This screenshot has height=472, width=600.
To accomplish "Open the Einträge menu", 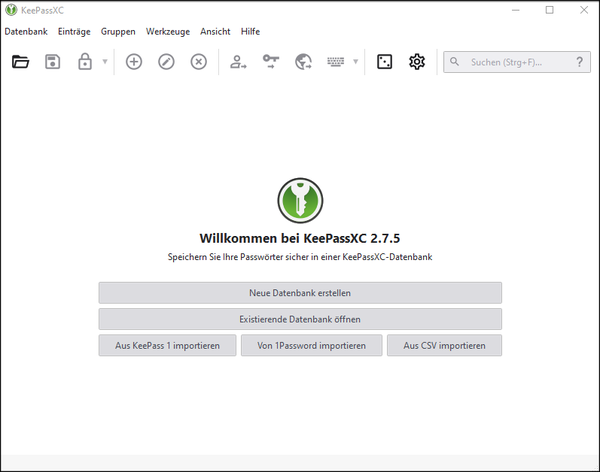I will [74, 31].
